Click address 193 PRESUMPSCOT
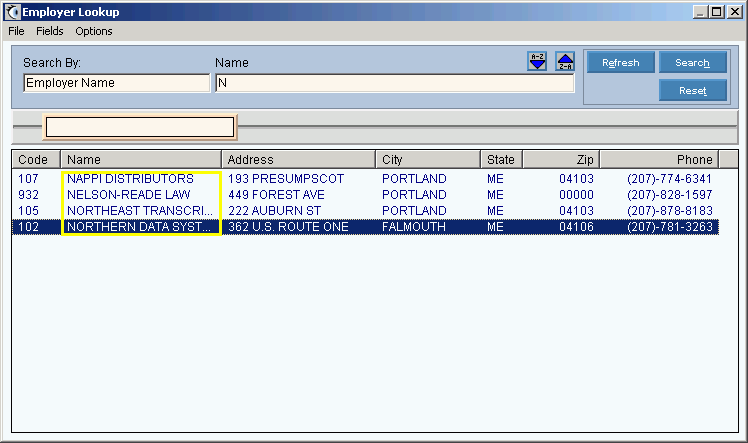The width and height of the screenshot is (748, 443). (x=286, y=179)
